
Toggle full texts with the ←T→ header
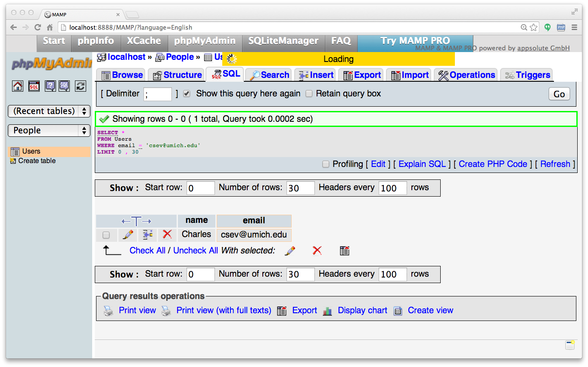(136, 221)
